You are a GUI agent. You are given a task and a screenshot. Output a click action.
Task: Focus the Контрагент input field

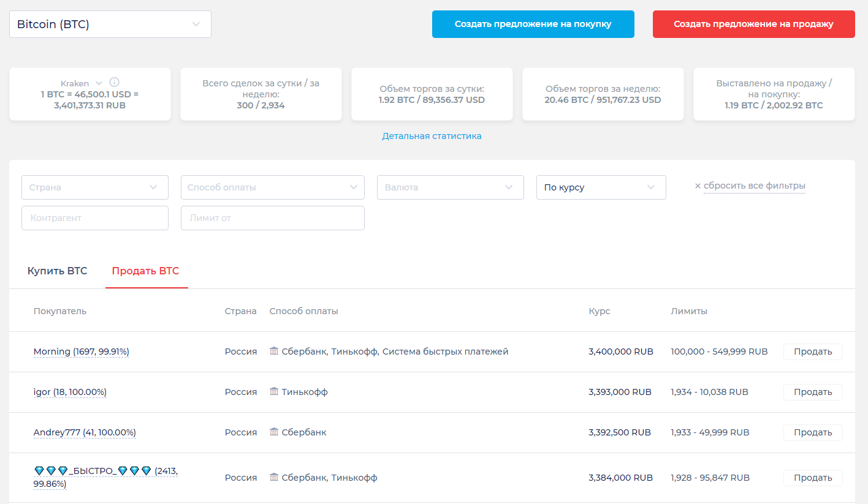(95, 218)
